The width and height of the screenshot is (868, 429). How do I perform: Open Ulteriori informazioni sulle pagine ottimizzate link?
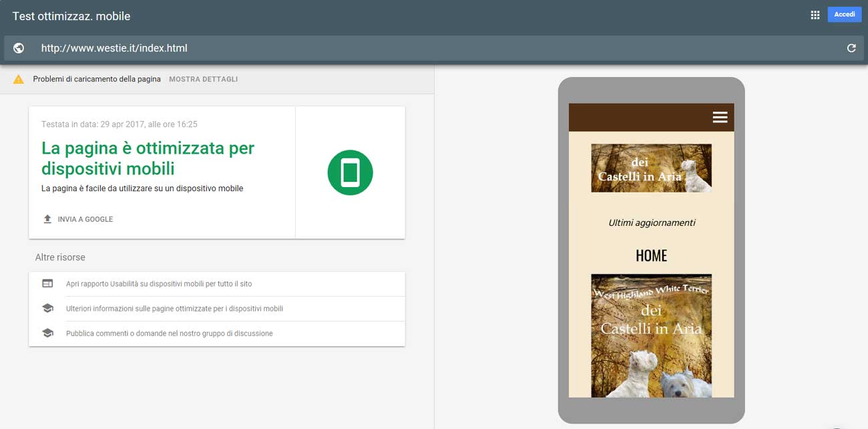pos(174,309)
